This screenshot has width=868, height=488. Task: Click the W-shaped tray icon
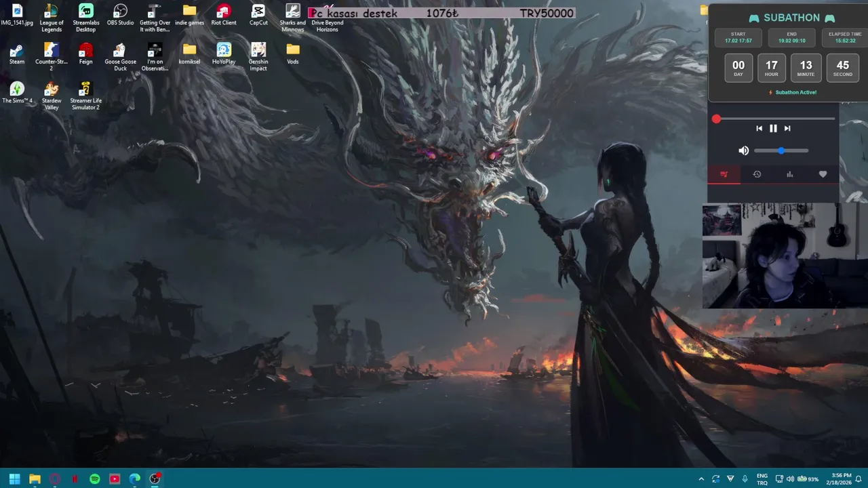(730, 479)
